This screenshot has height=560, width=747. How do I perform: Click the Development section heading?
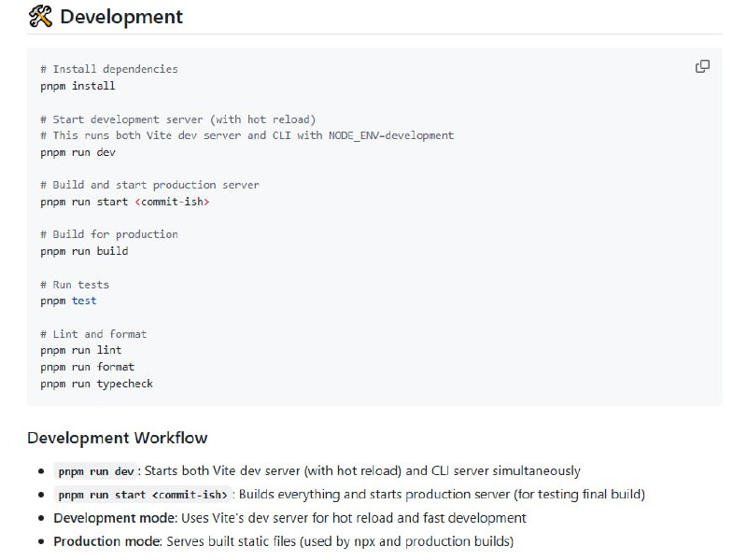(120, 16)
